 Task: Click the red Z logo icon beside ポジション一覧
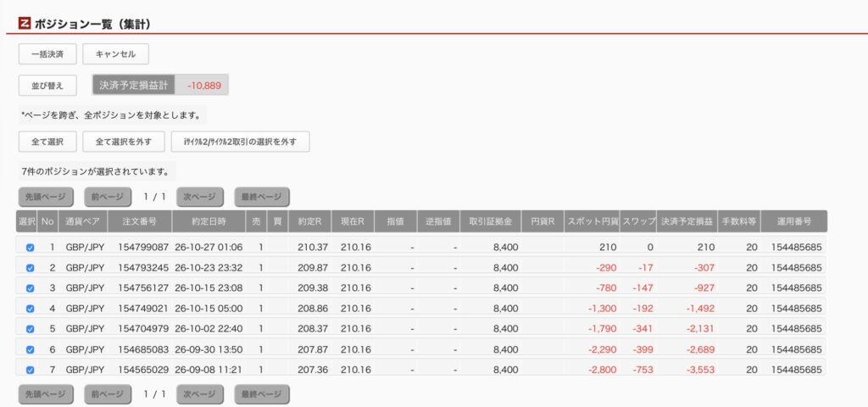click(25, 24)
